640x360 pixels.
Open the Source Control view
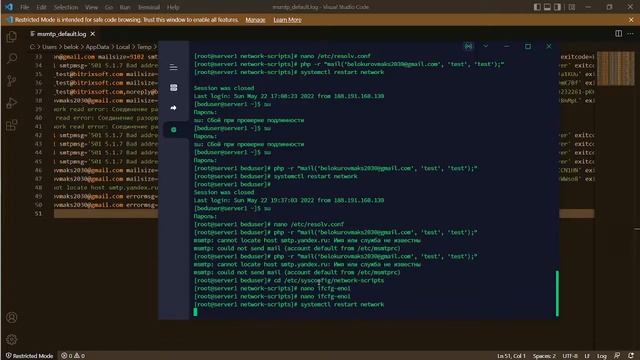tap(12, 80)
